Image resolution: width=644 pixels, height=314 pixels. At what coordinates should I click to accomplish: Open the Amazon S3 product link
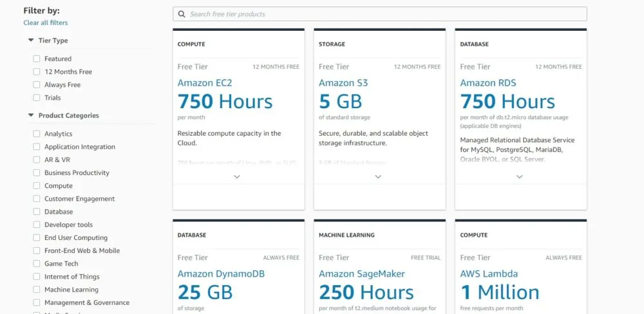[343, 83]
